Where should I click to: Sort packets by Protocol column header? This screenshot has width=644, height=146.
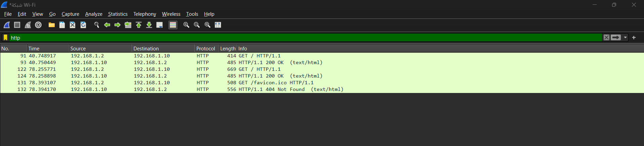pyautogui.click(x=205, y=49)
